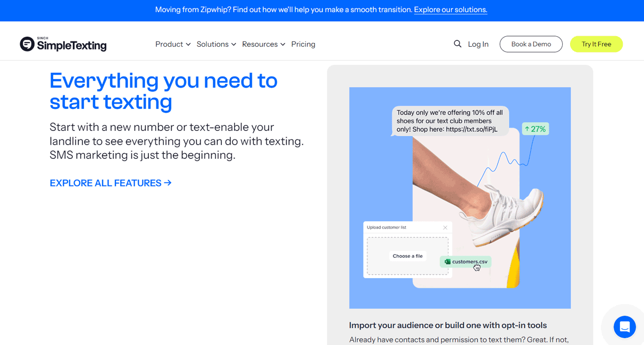The image size is (644, 345).
Task: Go to the Pricing page
Action: tap(303, 44)
